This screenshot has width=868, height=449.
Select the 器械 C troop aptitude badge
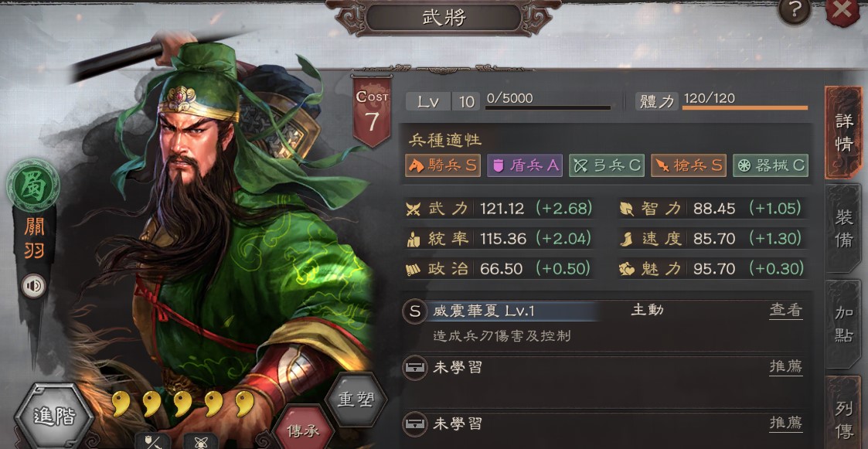tap(771, 165)
